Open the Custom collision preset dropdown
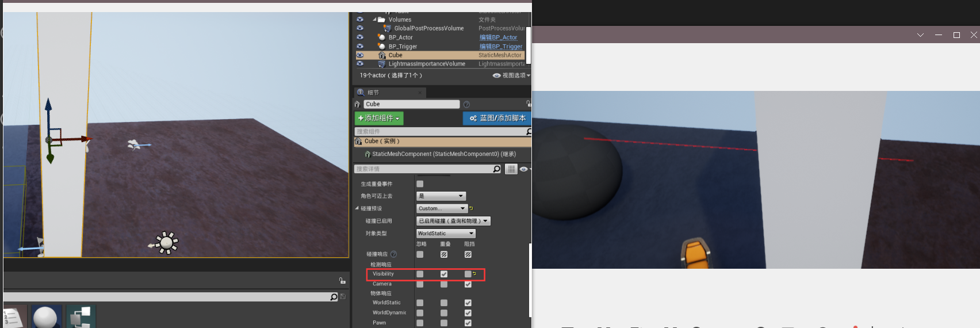The width and height of the screenshot is (980, 328). click(441, 208)
